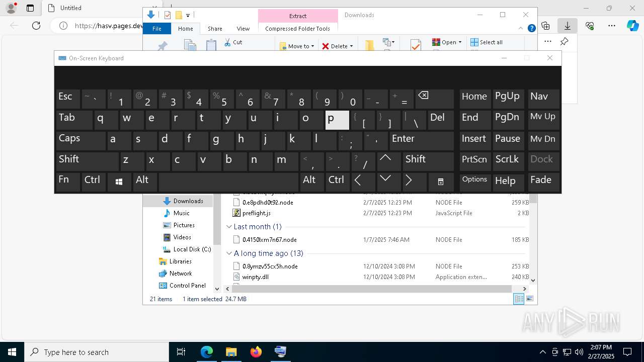The width and height of the screenshot is (644, 362).
Task: Open the Open dropdown in ribbon
Action: pyautogui.click(x=447, y=42)
